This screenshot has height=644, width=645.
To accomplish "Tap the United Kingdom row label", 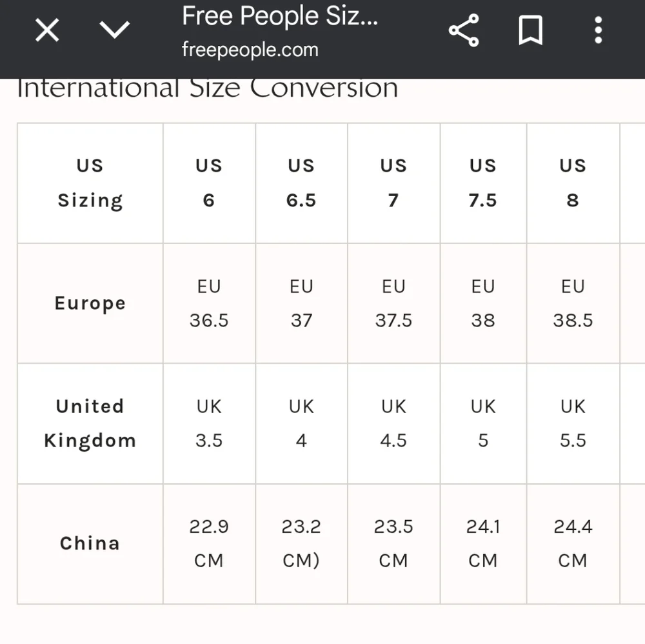I will 90,423.
